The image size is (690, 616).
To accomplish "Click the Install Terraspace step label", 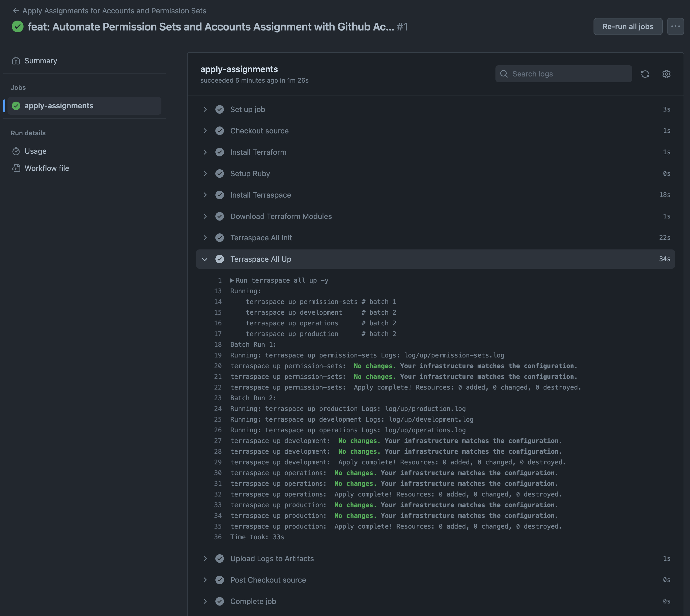I will pyautogui.click(x=261, y=195).
